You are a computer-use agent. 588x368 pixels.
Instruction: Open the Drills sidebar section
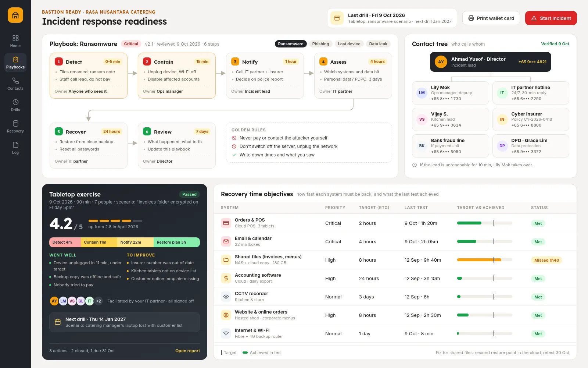point(15,105)
